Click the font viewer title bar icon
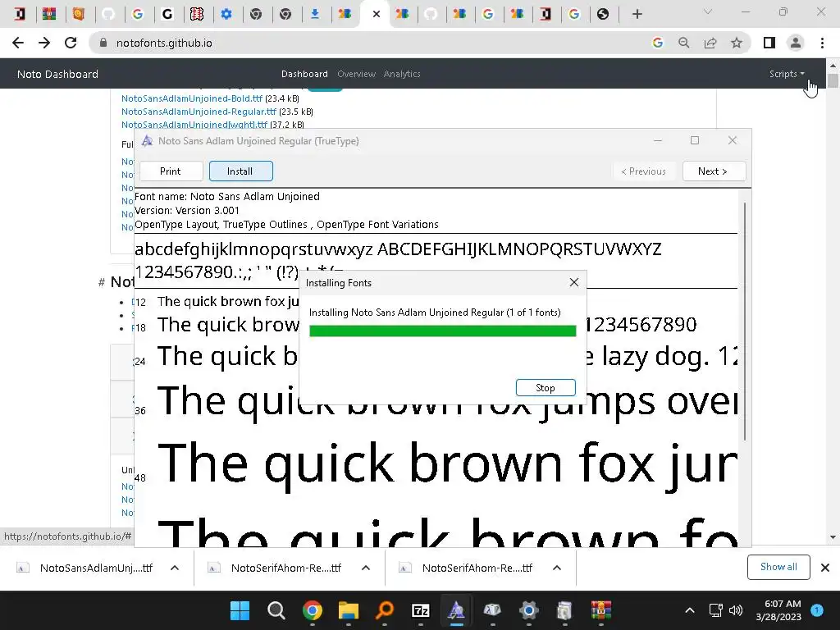 point(147,140)
